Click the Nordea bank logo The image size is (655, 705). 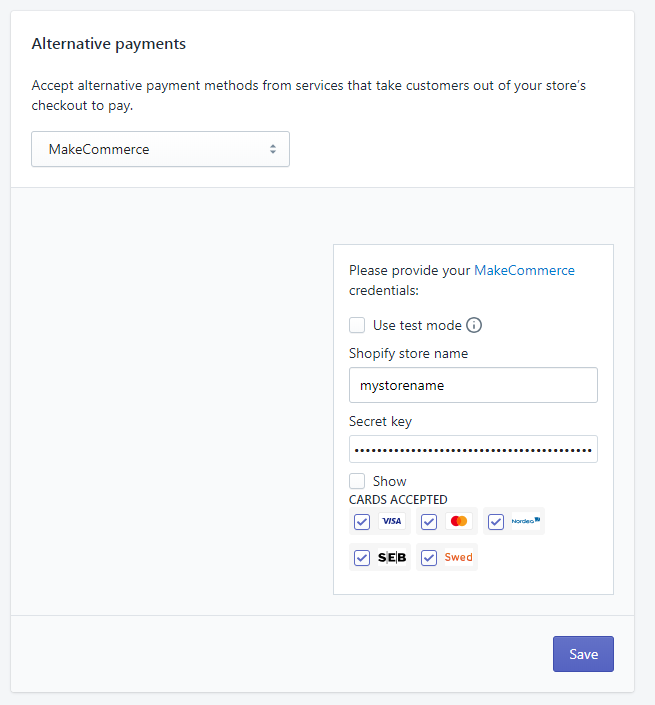(x=526, y=521)
